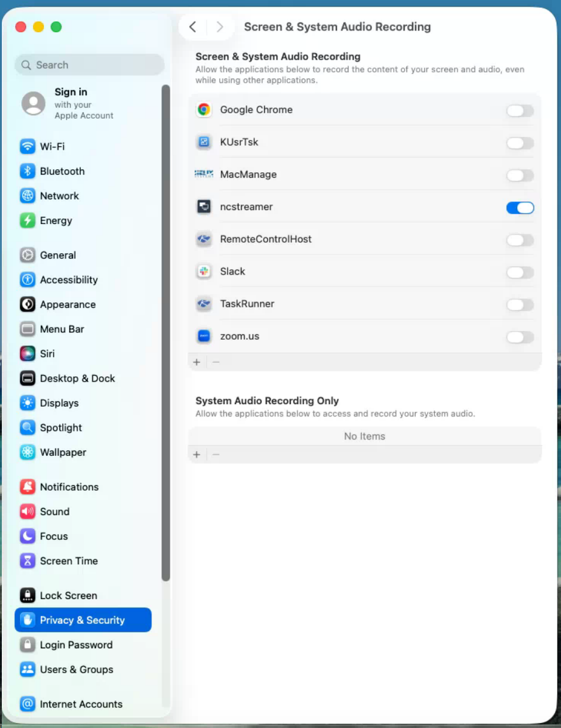Select the MacManage row label
Image resolution: width=561 pixels, height=728 pixels.
point(248,174)
